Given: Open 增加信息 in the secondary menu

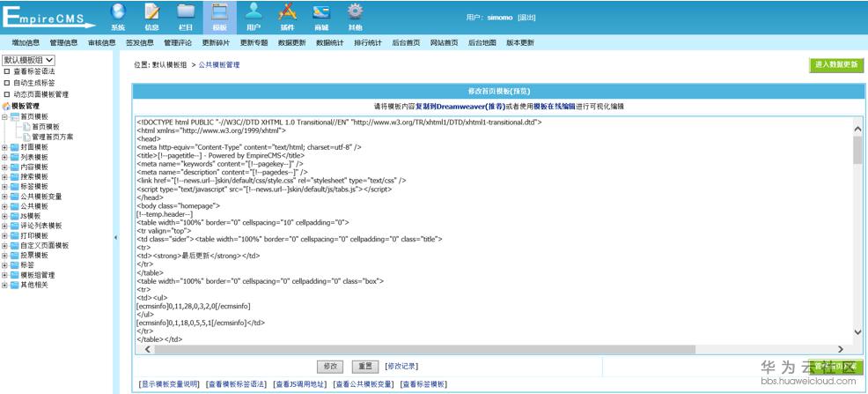Looking at the screenshot, I should (x=26, y=42).
